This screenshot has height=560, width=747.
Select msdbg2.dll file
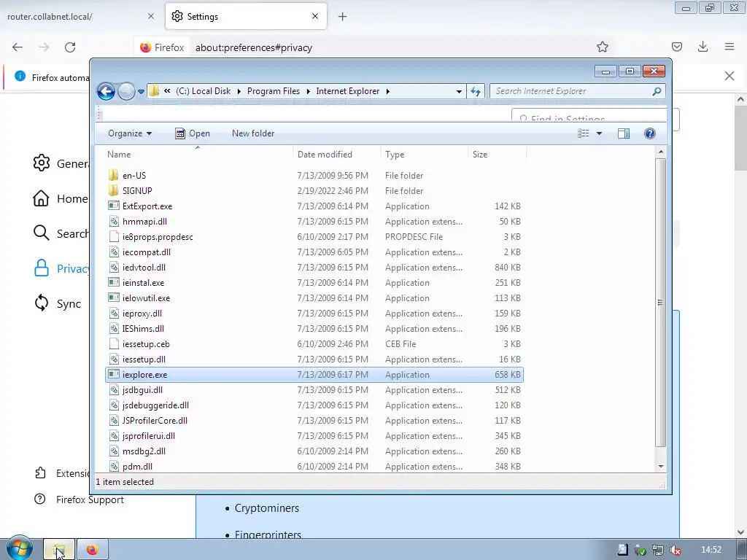click(314, 451)
